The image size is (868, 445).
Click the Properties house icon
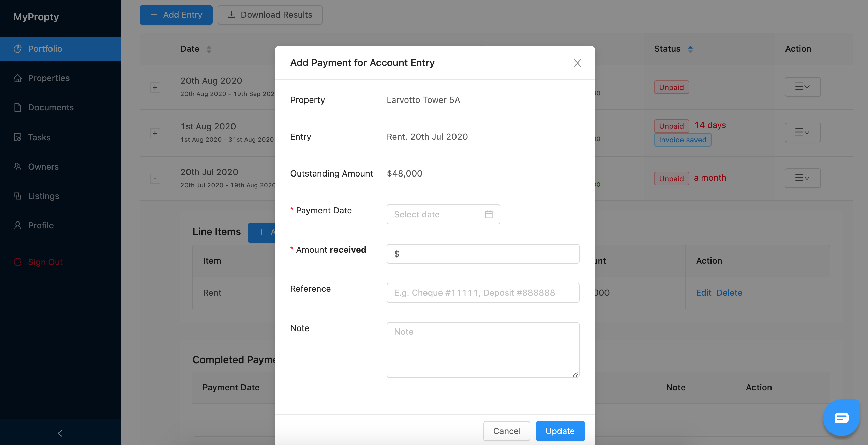(18, 78)
